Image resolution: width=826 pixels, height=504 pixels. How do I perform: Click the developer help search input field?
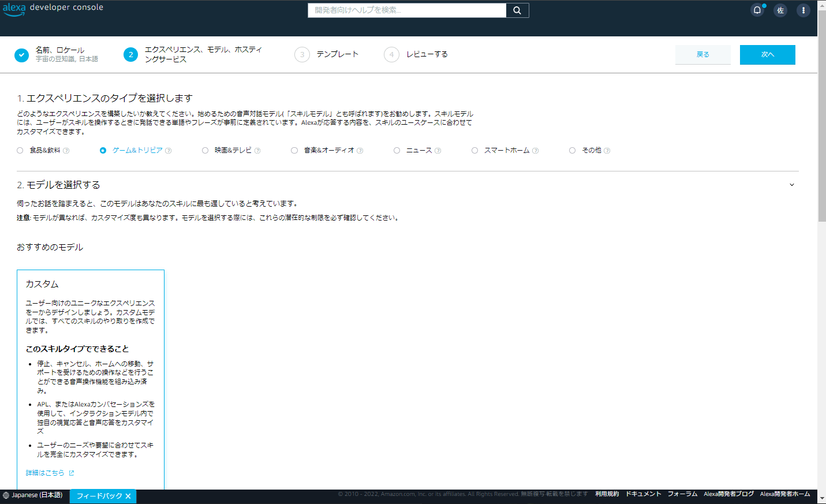407,10
